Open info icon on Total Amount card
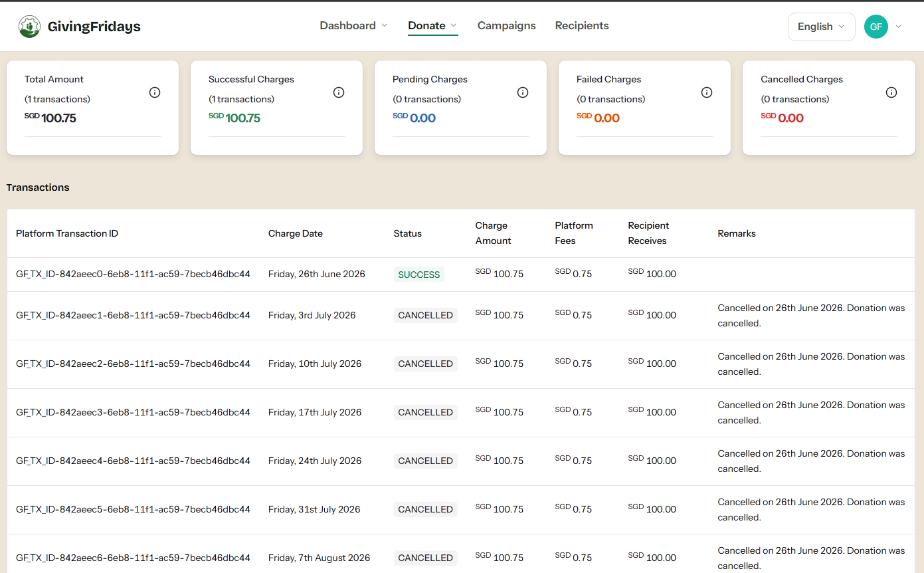Screen dimensions: 924x573 [155, 92]
